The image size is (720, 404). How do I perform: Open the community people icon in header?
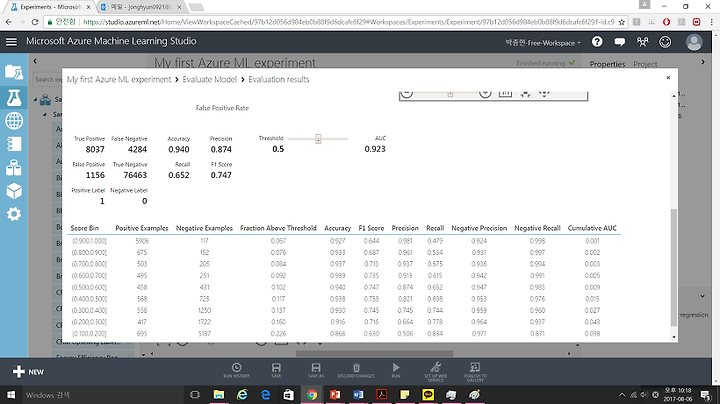pyautogui.click(x=642, y=42)
